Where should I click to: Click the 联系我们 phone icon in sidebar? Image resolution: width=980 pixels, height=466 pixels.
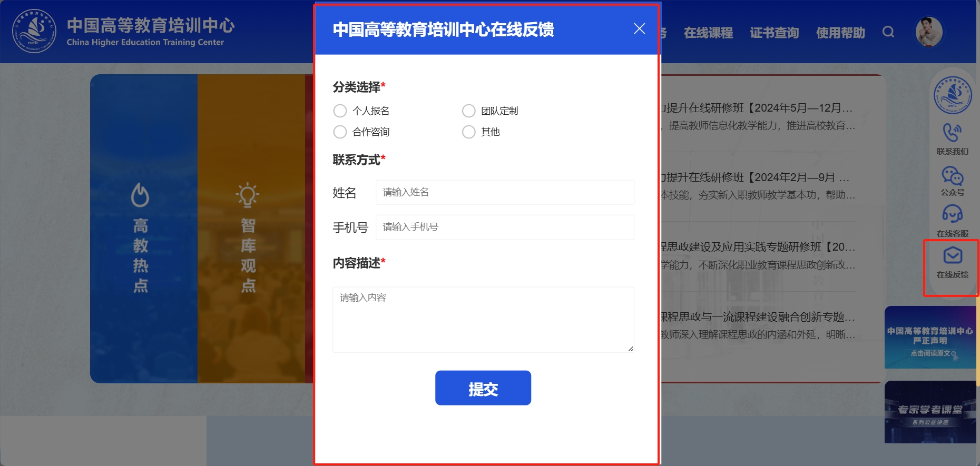coord(952,133)
